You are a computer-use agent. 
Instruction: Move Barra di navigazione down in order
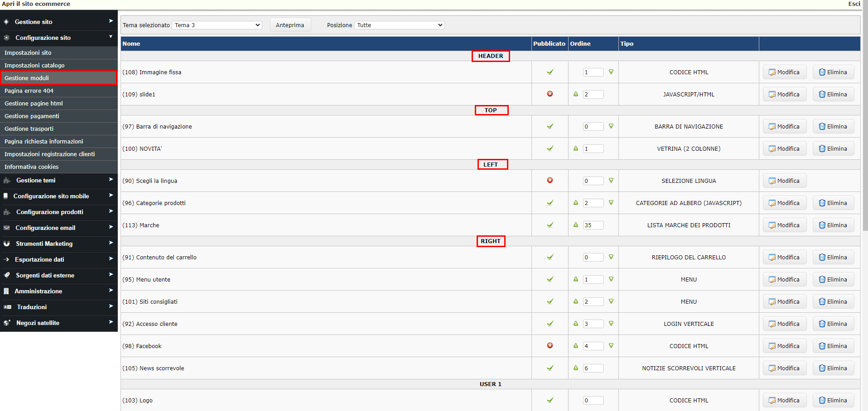tap(611, 126)
